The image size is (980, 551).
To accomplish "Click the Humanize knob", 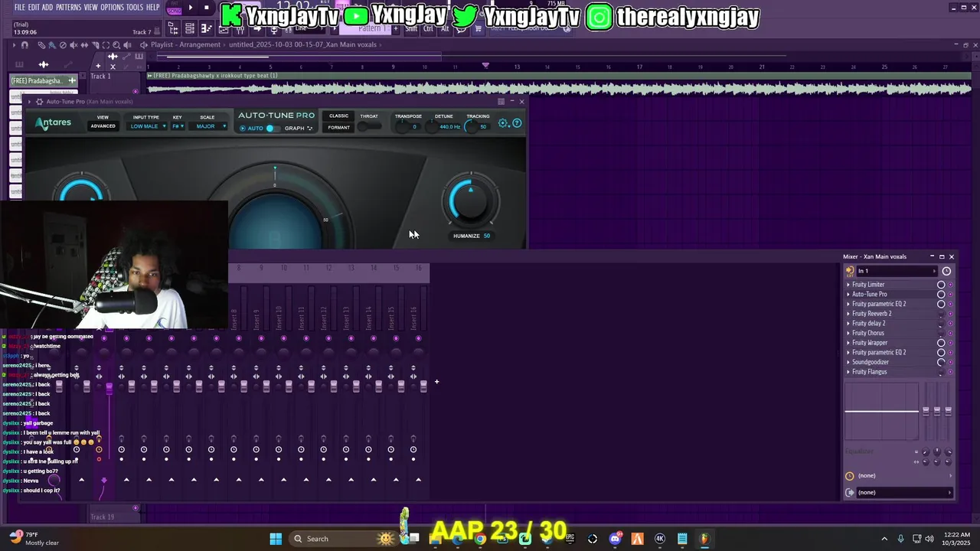I will (470, 201).
